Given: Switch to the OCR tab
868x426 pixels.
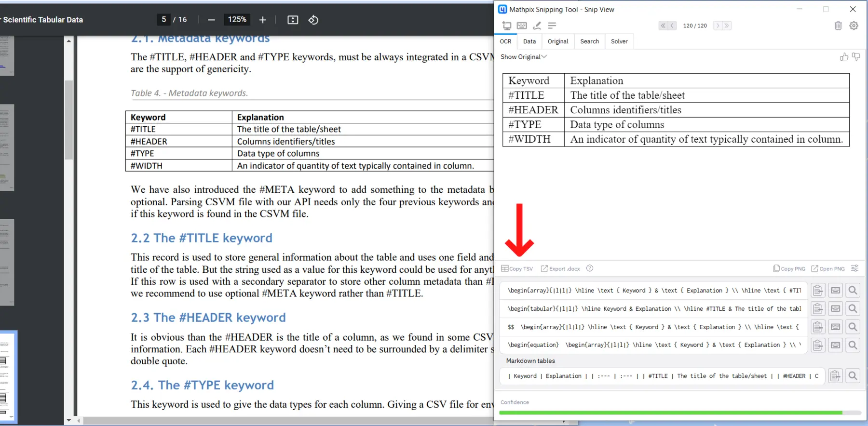Looking at the screenshot, I should 505,41.
